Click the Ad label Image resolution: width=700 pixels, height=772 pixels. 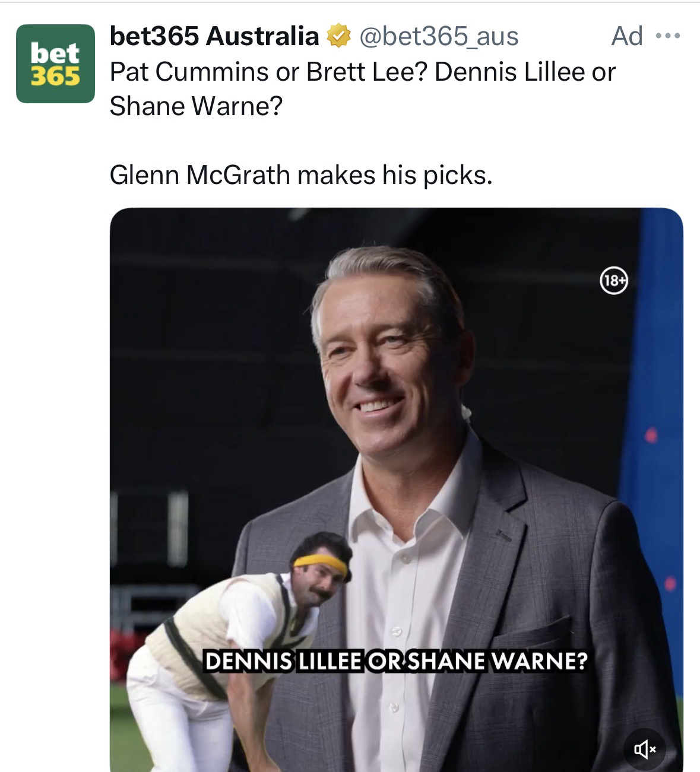coord(626,37)
